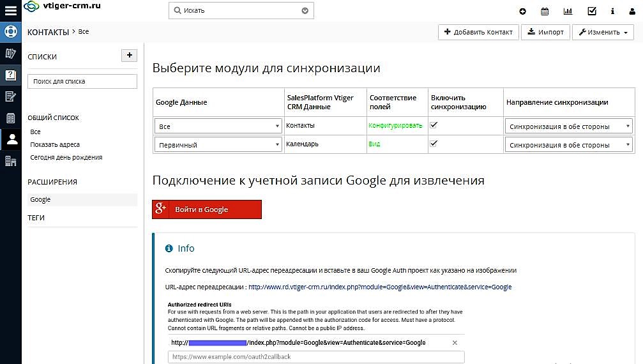Click the quick create plus icon
Viewport: 643px width, 364px height.
coord(523,11)
